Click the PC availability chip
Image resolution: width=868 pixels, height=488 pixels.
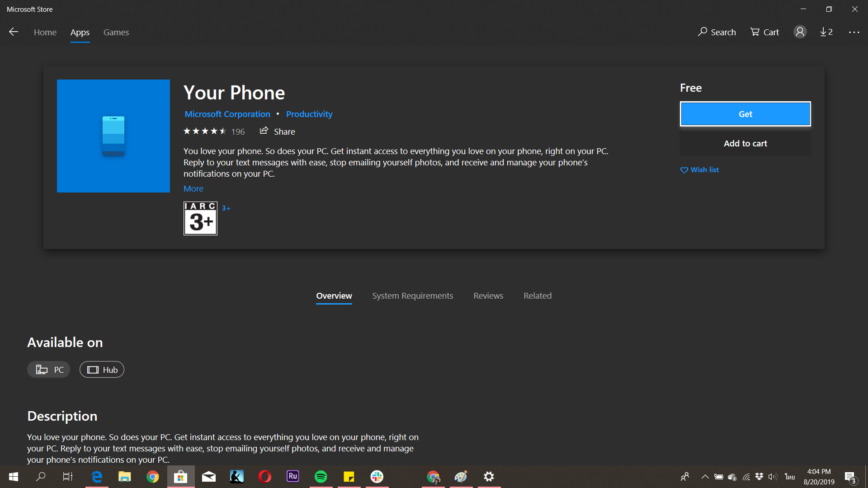[49, 370]
